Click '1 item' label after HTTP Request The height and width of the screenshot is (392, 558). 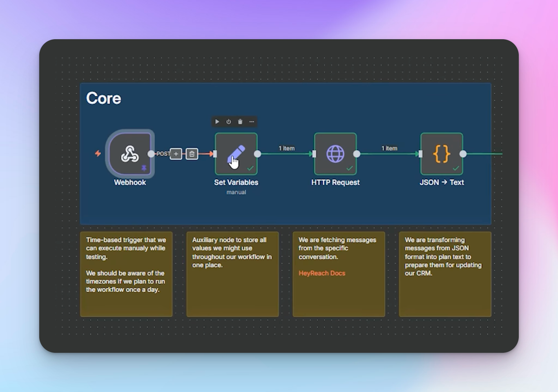tap(389, 148)
